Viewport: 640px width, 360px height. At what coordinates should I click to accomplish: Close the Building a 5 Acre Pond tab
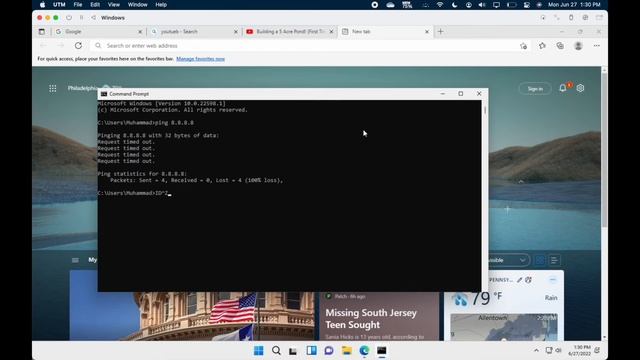coord(331,31)
